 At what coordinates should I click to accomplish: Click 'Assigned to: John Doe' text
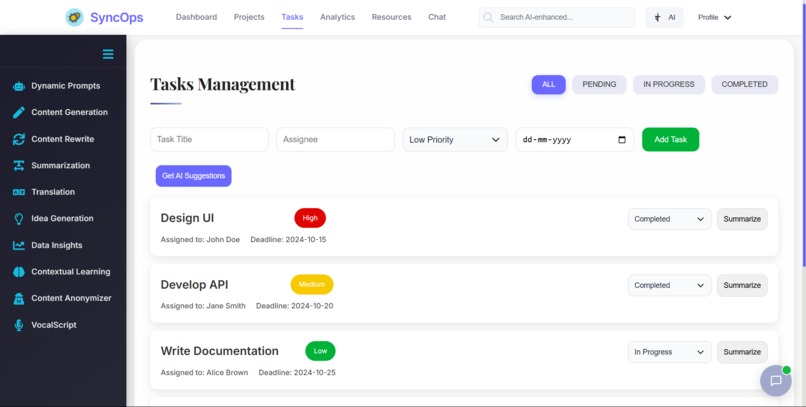pyautogui.click(x=200, y=239)
